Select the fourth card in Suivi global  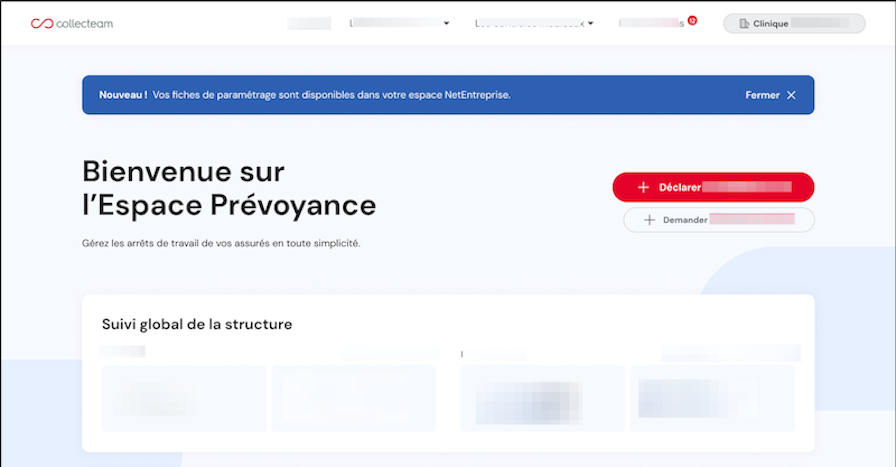tap(712, 398)
